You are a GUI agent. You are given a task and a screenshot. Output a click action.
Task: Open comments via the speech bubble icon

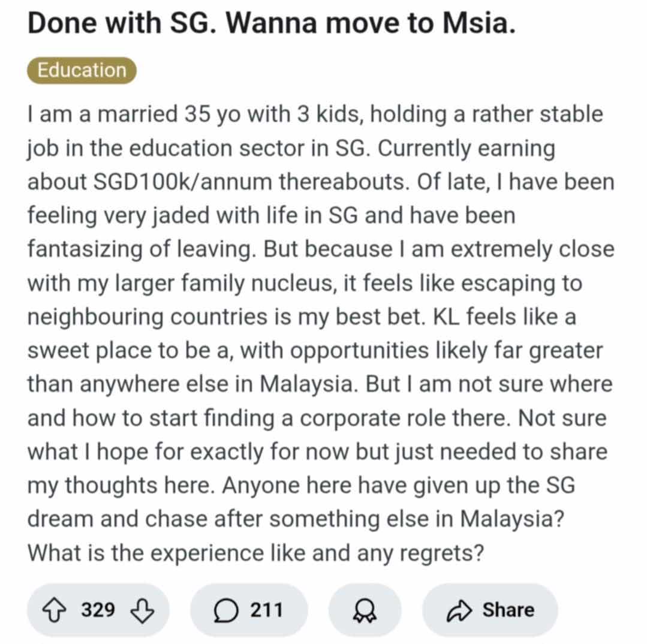click(226, 610)
